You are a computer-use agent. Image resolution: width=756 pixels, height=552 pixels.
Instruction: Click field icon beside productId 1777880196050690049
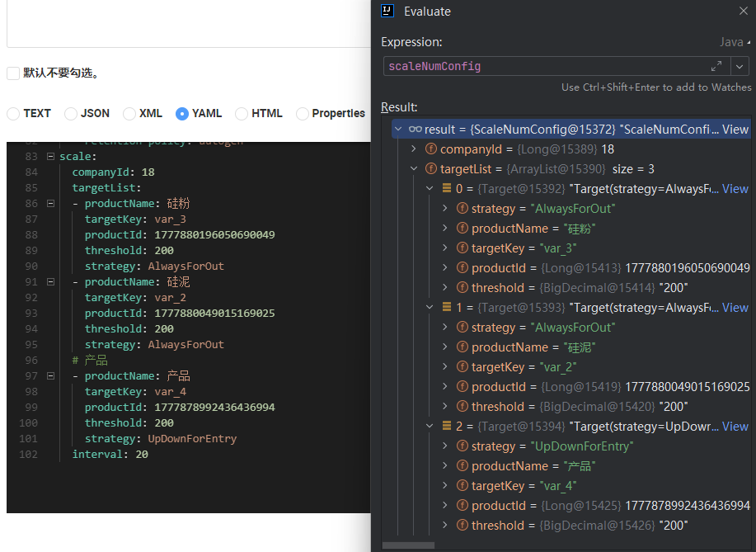coord(463,268)
